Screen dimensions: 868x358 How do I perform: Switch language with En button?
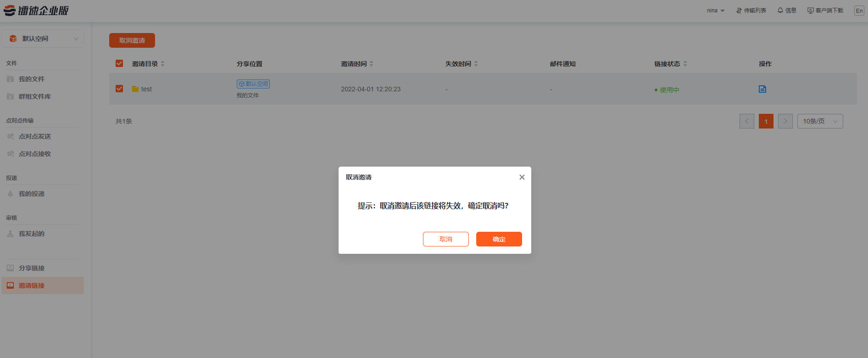coord(859,11)
